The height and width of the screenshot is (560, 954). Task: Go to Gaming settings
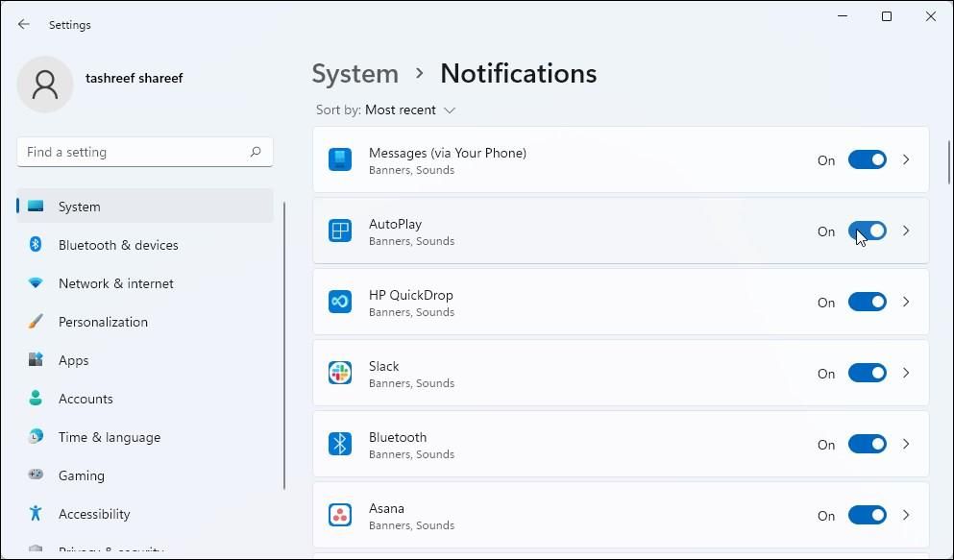point(145,475)
